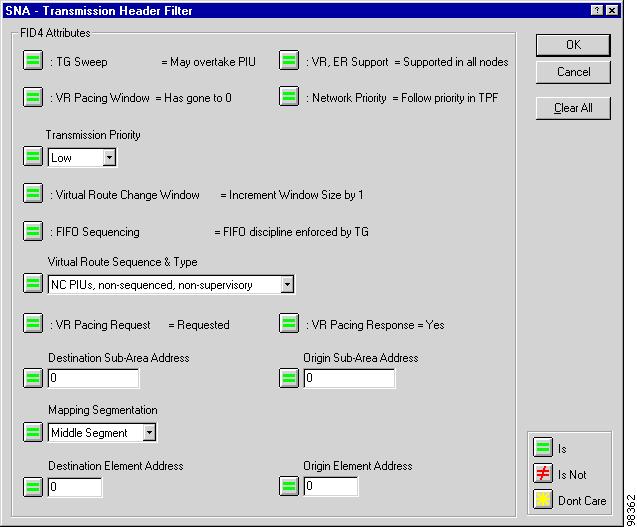Reset all filters with Clear All
637x527 pixels.
click(573, 108)
